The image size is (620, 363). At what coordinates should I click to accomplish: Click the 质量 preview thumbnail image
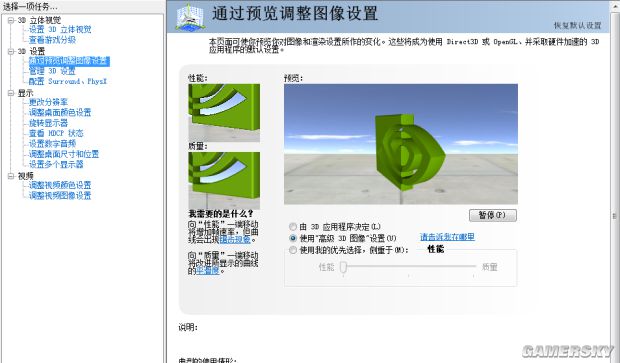pos(224,180)
